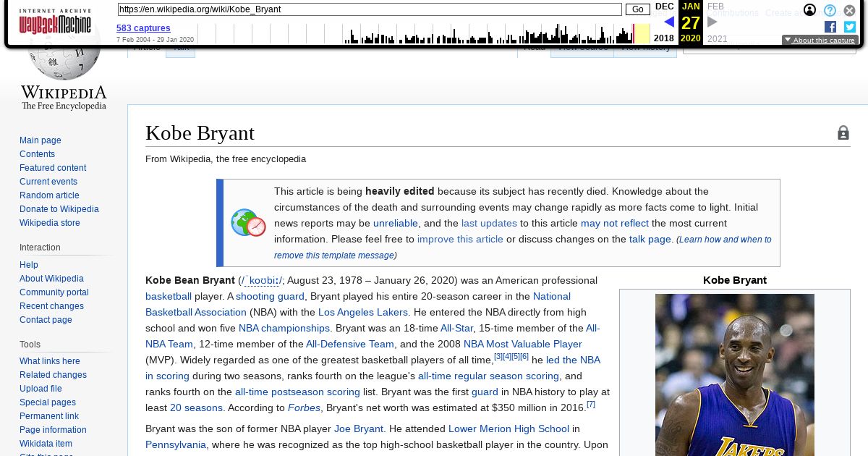The width and height of the screenshot is (868, 456).
Task: Open Help link in Interaction section
Action: [29, 265]
